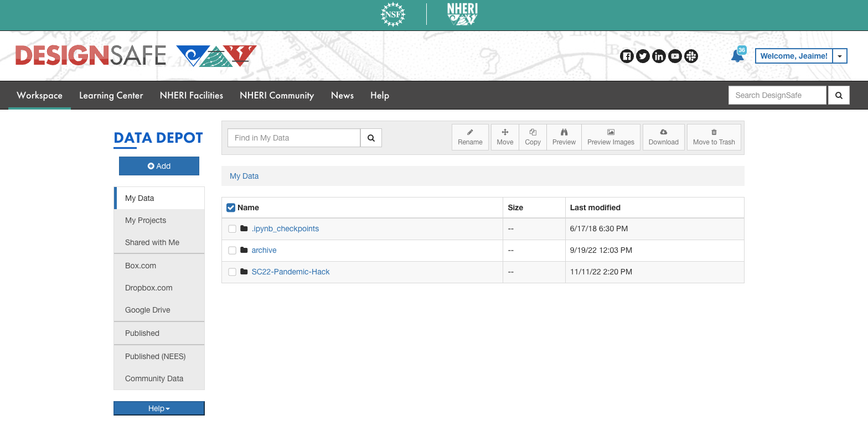Check the SC22-Pandemic-Hack folder checkbox

[x=232, y=272]
